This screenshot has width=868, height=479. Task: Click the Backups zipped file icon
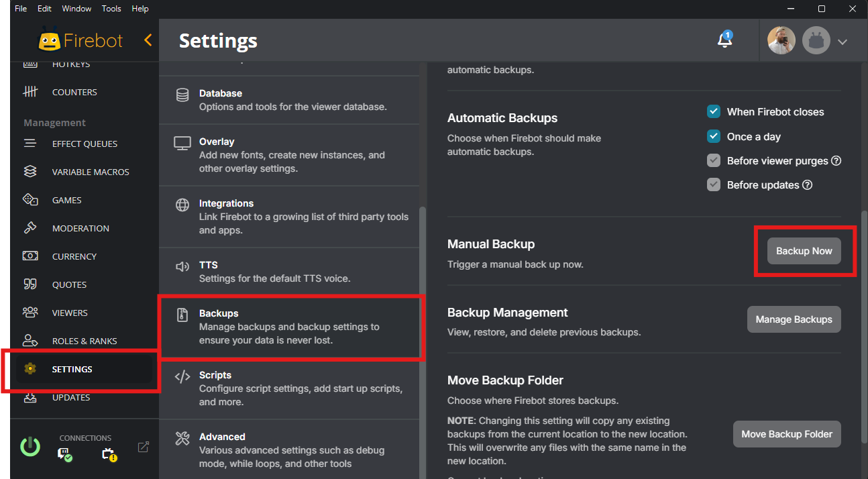(x=182, y=315)
